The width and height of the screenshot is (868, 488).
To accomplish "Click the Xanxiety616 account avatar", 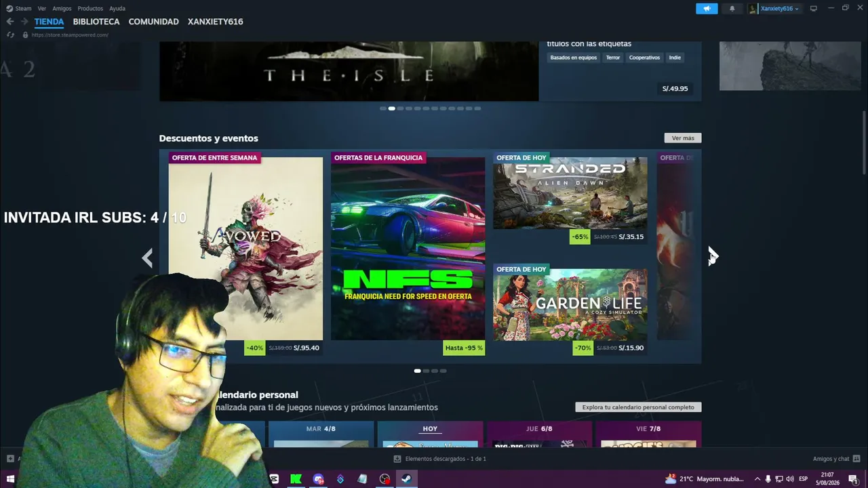I will (753, 8).
